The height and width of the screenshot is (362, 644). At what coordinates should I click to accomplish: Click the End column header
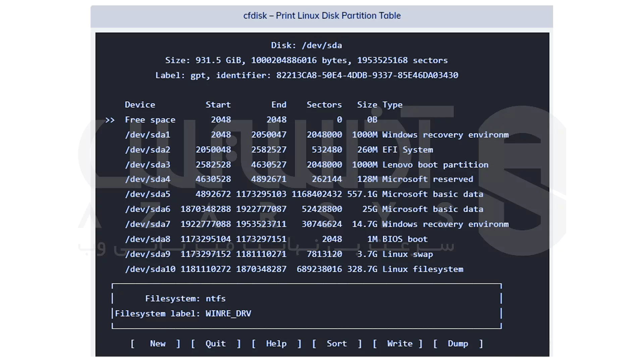pyautogui.click(x=279, y=105)
